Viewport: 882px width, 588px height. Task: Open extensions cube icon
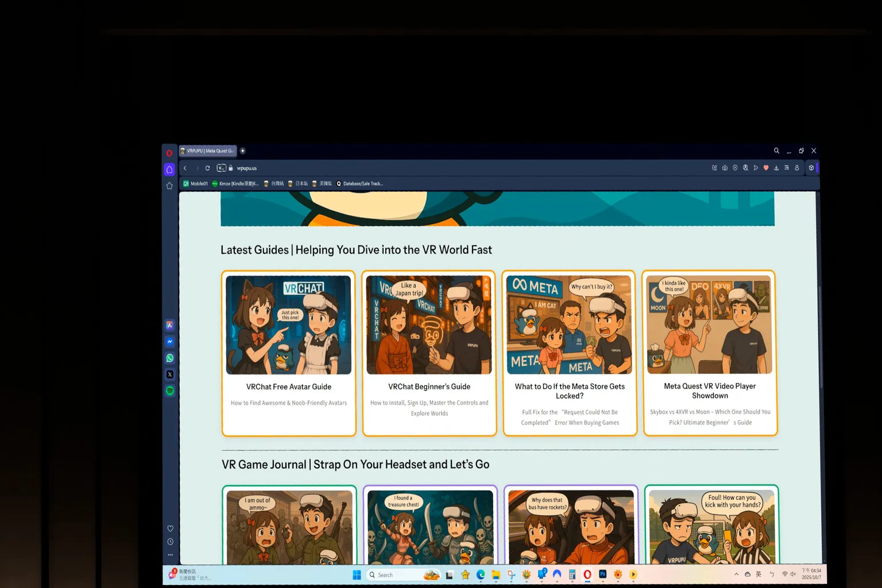811,168
